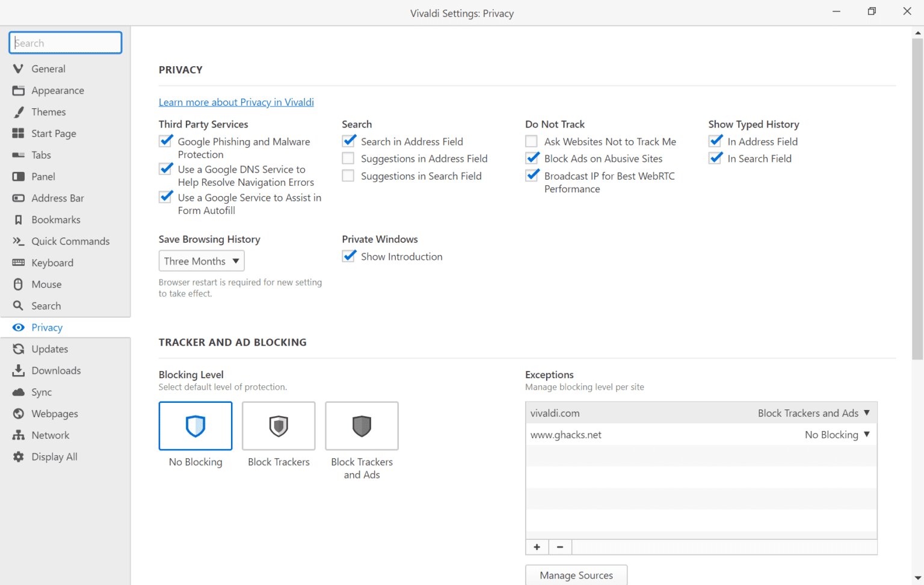Click the settings Search input field

[x=66, y=43]
